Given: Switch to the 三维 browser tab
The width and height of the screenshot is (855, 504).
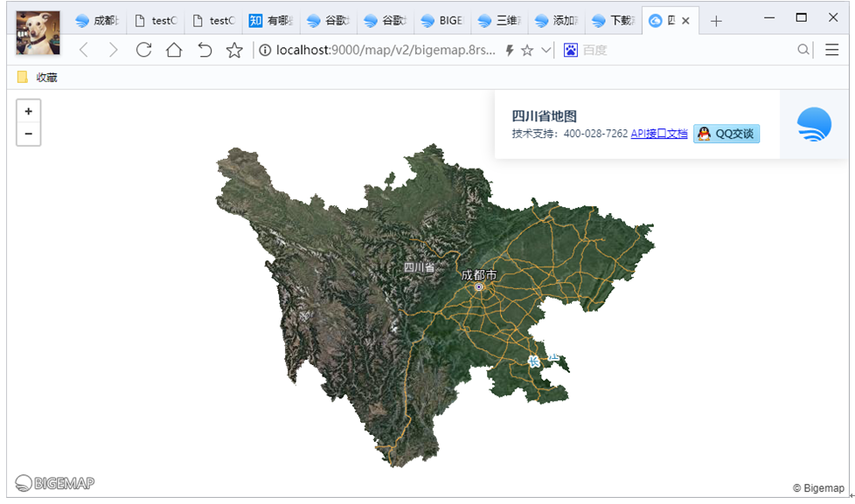Looking at the screenshot, I should pos(499,20).
